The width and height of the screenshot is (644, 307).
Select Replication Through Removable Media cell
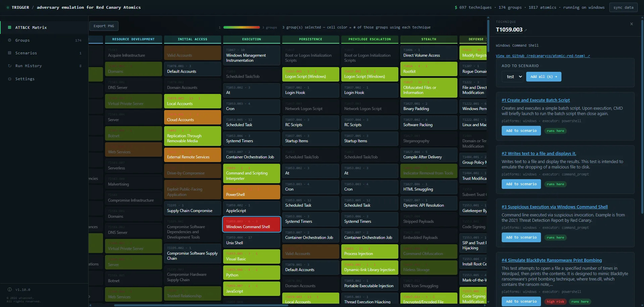coord(192,136)
